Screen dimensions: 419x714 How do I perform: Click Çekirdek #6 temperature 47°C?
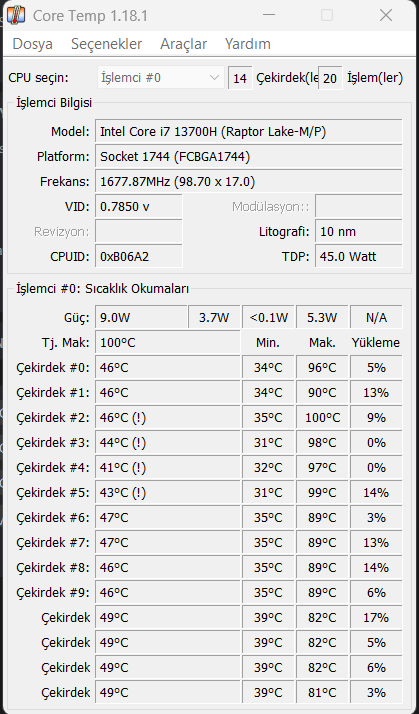(168, 518)
